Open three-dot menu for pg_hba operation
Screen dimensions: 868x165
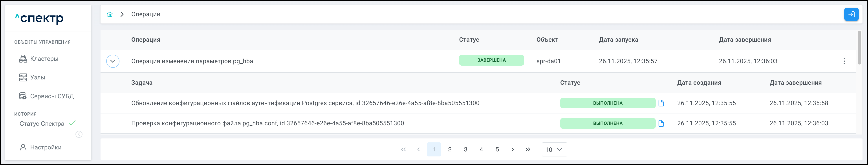pyautogui.click(x=844, y=61)
